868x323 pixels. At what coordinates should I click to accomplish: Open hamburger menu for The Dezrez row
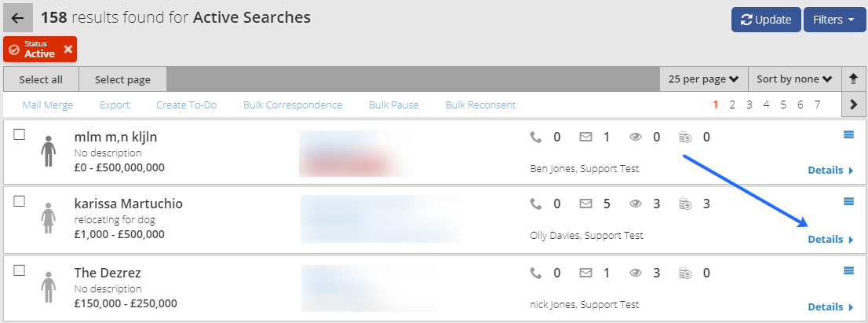click(848, 270)
